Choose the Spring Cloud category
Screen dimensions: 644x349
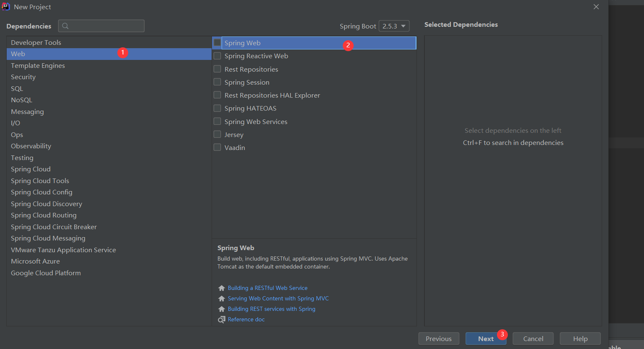[x=109, y=169]
